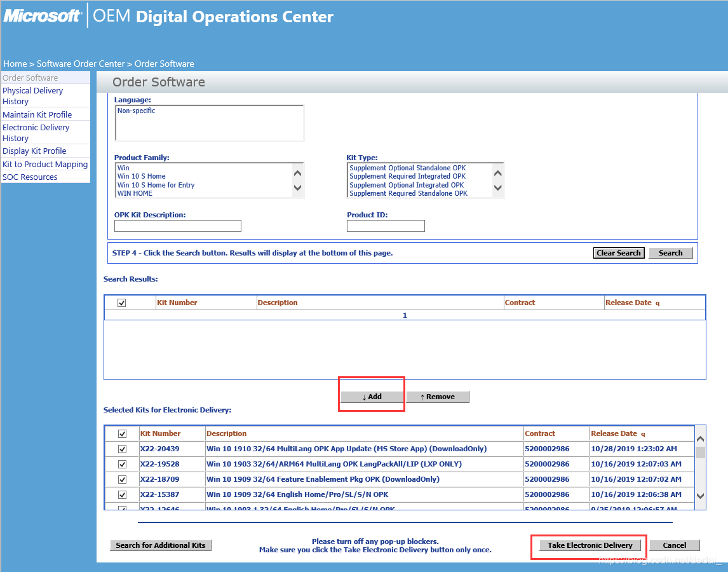
Task: Toggle select-all checkbox in Selected Kits
Action: coord(122,433)
